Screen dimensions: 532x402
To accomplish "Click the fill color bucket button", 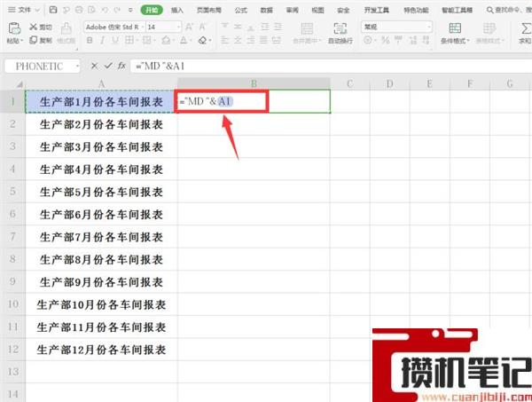I will coord(166,41).
